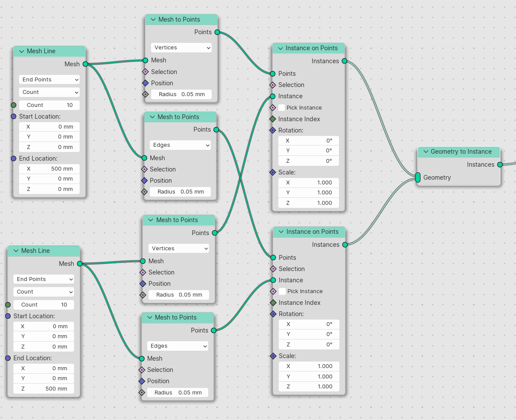This screenshot has height=420, width=516.
Task: Click Radius socket on topmost Mesh to Points node
Action: 145,94
